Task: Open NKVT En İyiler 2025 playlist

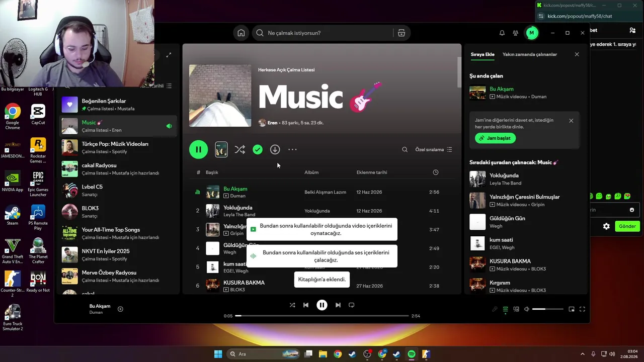Action: click(118, 255)
